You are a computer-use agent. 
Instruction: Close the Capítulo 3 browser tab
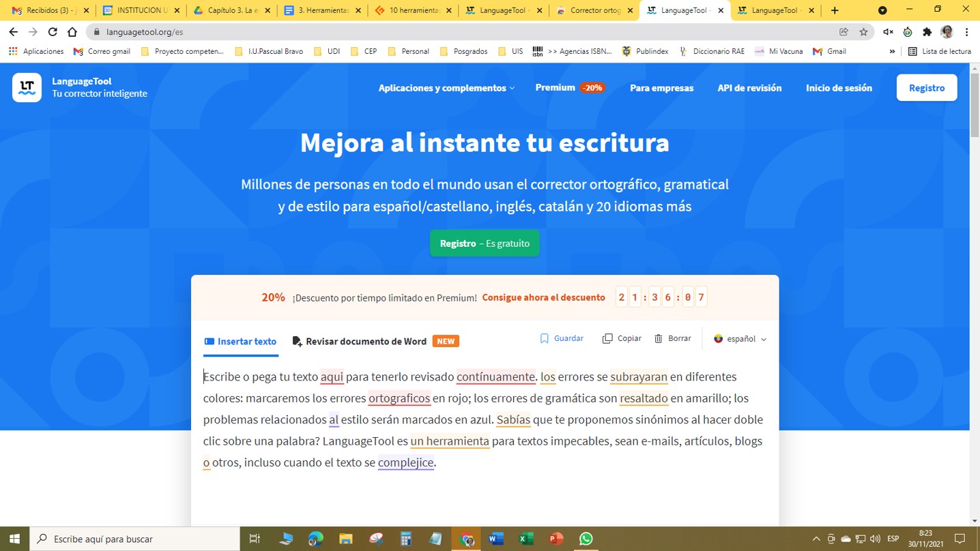click(x=268, y=10)
